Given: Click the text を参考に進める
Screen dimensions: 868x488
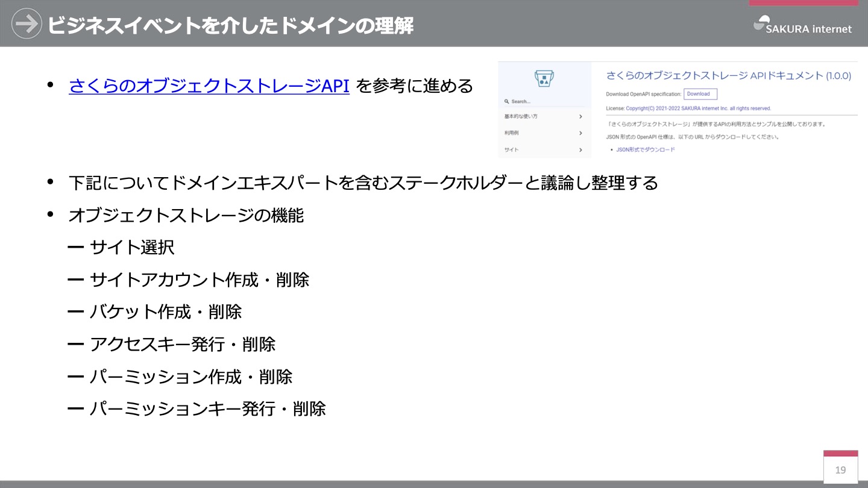Looking at the screenshot, I should (x=415, y=86).
